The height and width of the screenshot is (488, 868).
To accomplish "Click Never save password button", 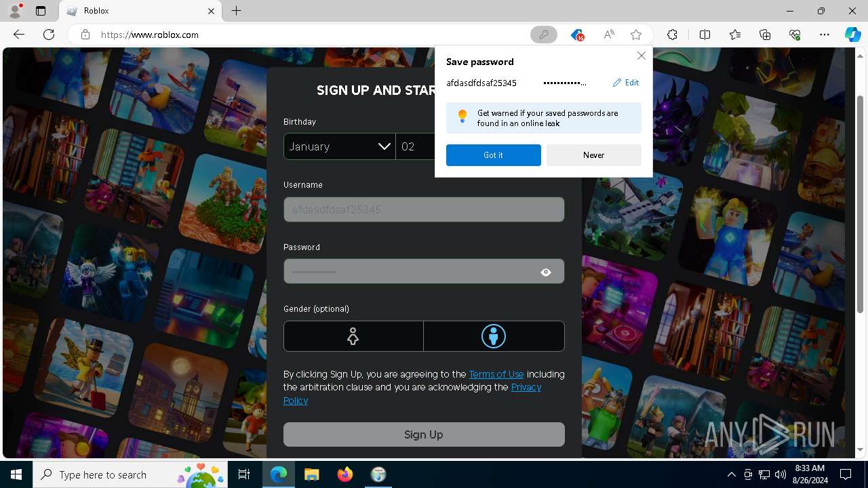I will coord(593,155).
